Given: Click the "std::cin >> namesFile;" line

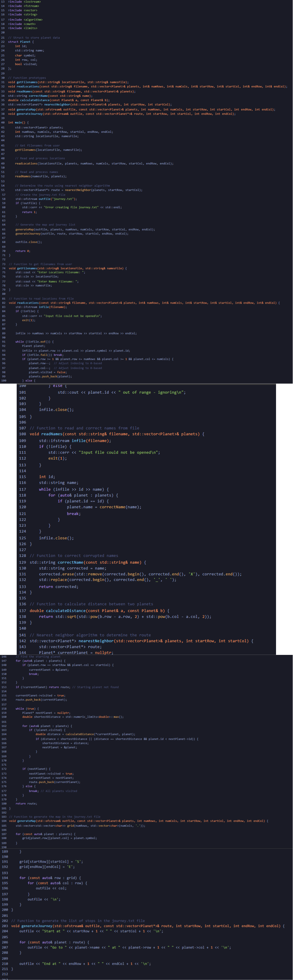Looking at the screenshot, I should (33, 285).
